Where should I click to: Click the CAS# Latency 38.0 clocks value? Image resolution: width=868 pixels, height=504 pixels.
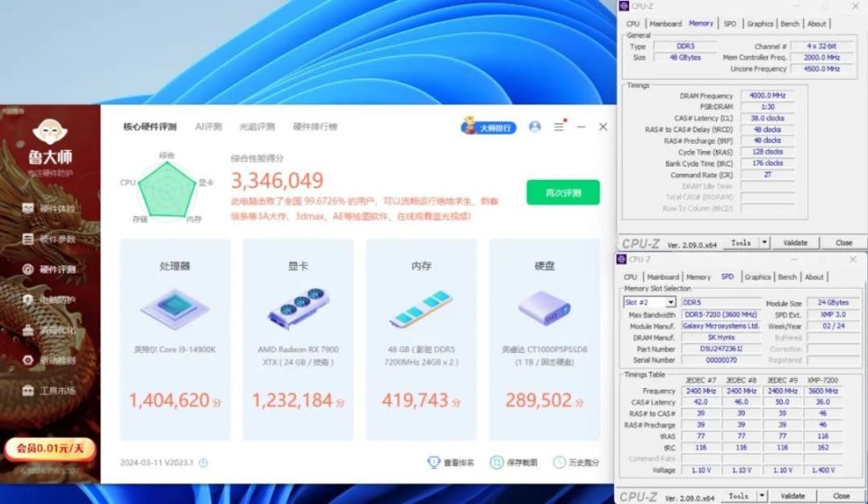pyautogui.click(x=768, y=118)
